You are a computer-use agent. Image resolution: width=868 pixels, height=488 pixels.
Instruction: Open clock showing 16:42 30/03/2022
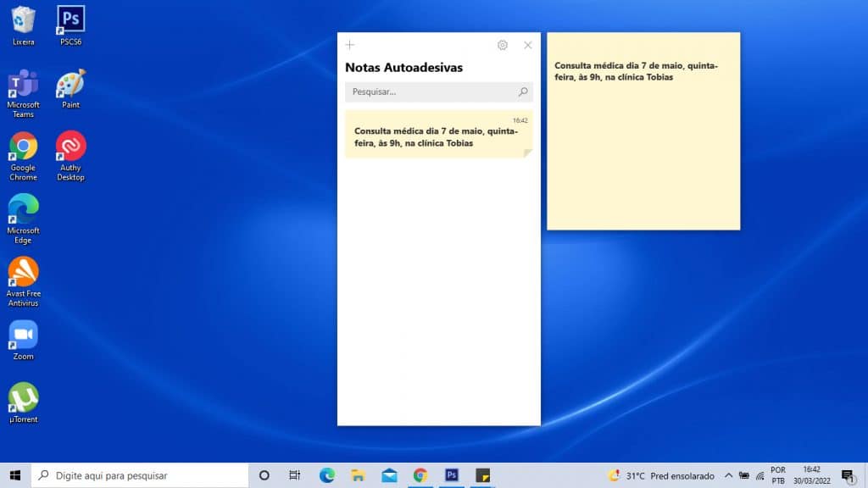811,476
